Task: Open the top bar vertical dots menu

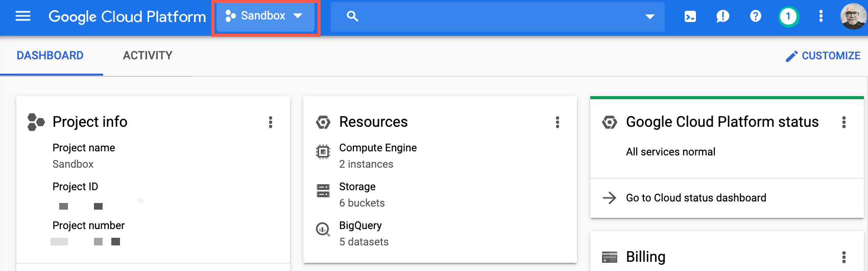Action: coord(821,16)
